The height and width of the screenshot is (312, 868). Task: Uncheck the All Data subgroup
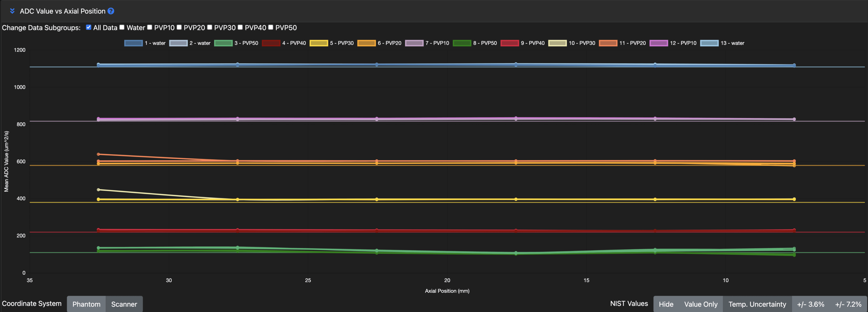[x=88, y=27]
